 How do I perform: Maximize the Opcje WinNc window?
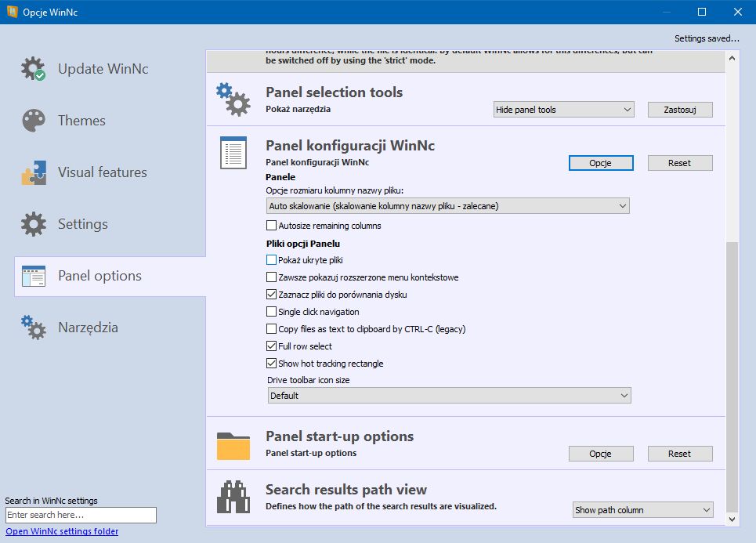tap(702, 12)
